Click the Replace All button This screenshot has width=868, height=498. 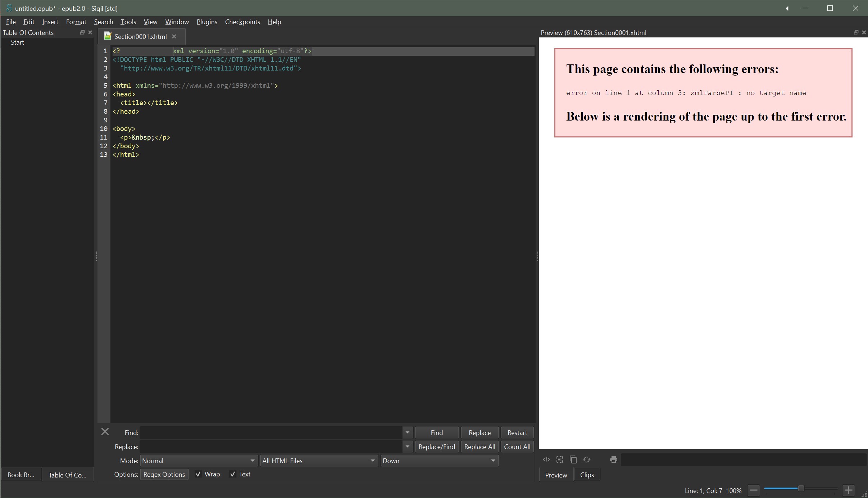click(479, 447)
